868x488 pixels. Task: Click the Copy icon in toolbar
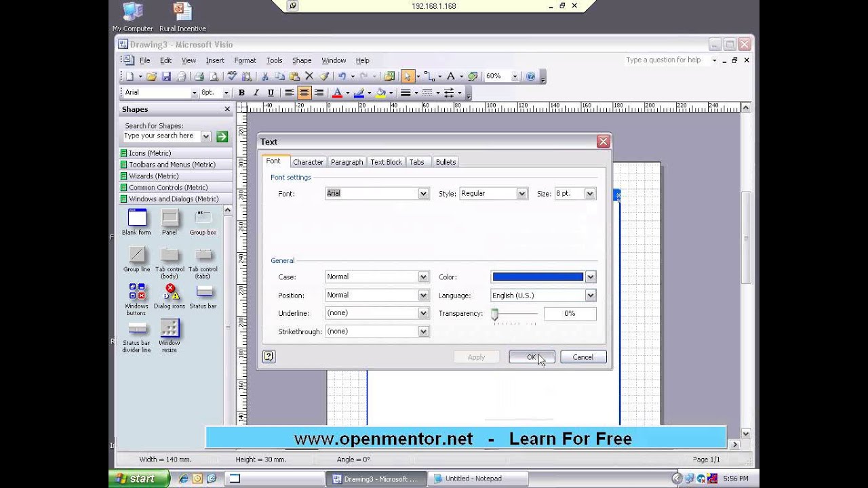click(279, 77)
